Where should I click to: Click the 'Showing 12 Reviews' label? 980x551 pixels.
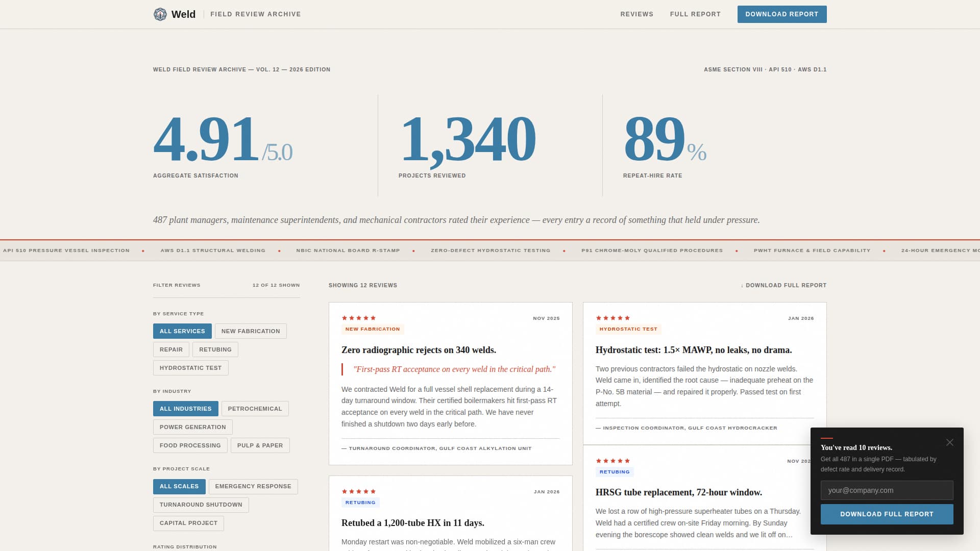click(x=363, y=285)
